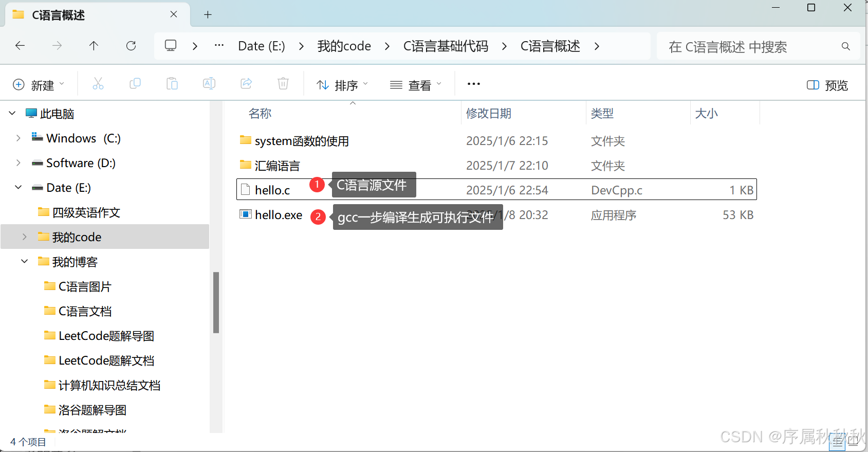
Task: Select the C语言概述 window tab
Action: pos(97,15)
